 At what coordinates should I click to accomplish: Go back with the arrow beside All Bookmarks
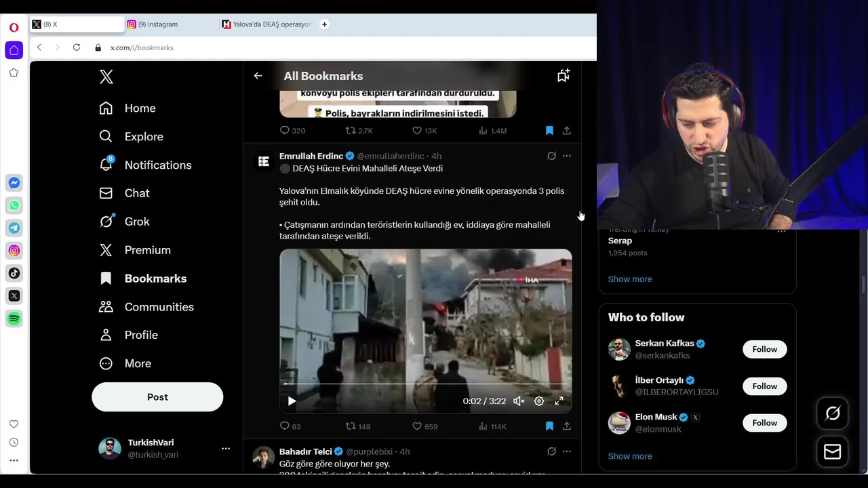258,76
